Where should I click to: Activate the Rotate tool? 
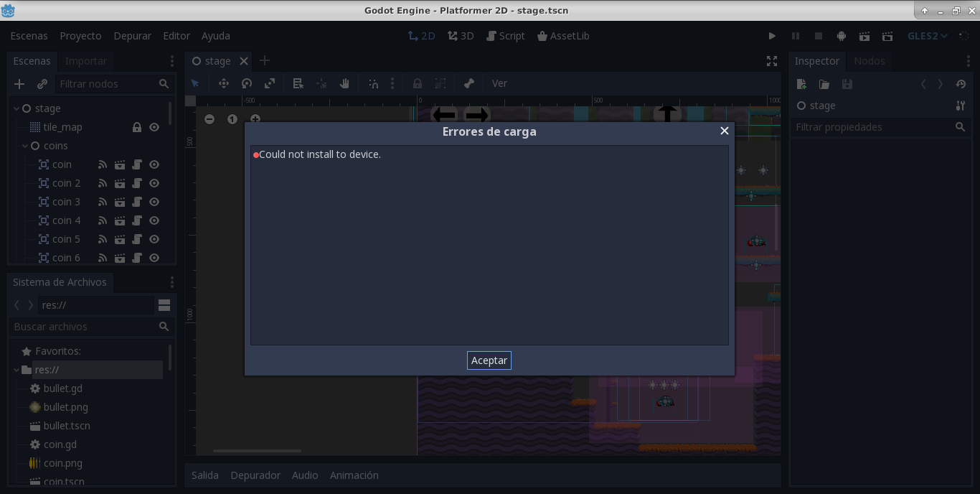[247, 83]
